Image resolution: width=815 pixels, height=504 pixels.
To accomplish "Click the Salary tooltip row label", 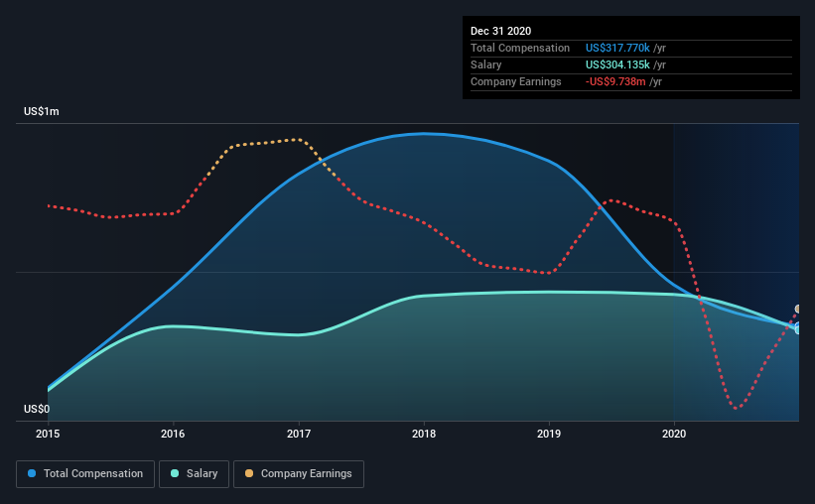I will pyautogui.click(x=486, y=64).
